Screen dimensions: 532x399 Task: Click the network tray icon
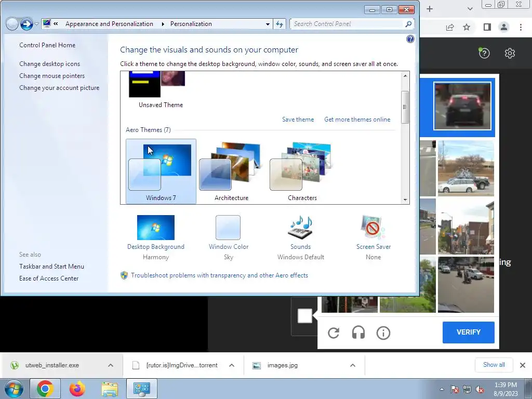coord(467,390)
